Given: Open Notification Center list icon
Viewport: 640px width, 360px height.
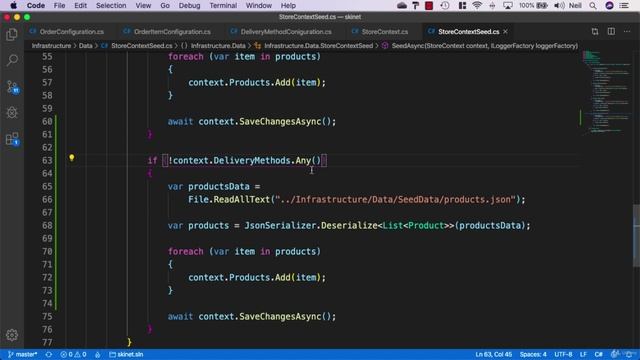Looking at the screenshot, I should click(x=624, y=5).
